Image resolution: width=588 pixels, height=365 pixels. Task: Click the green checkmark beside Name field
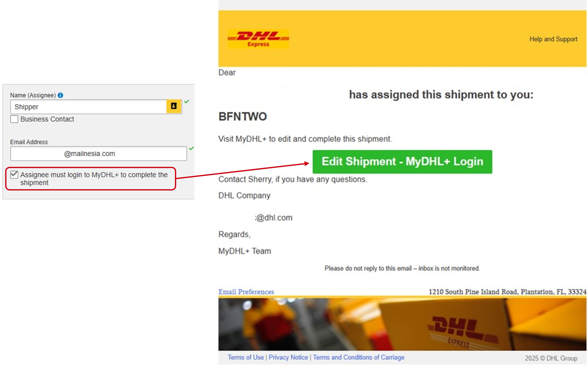click(187, 102)
